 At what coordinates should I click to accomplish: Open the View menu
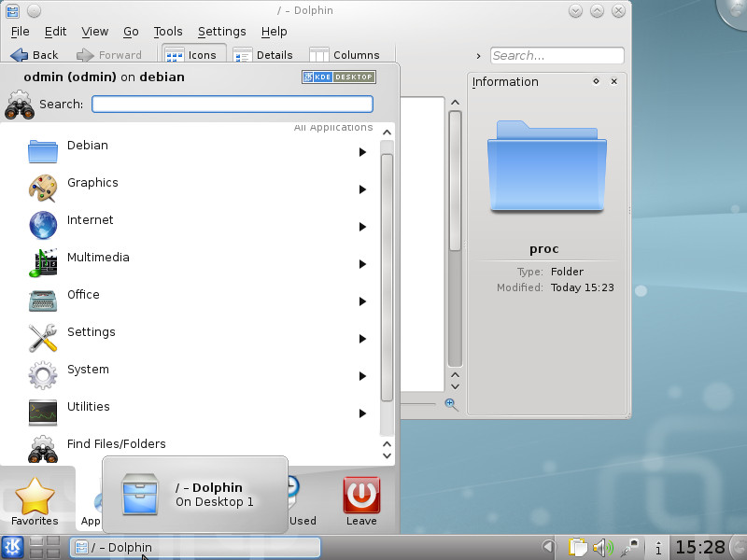point(95,32)
